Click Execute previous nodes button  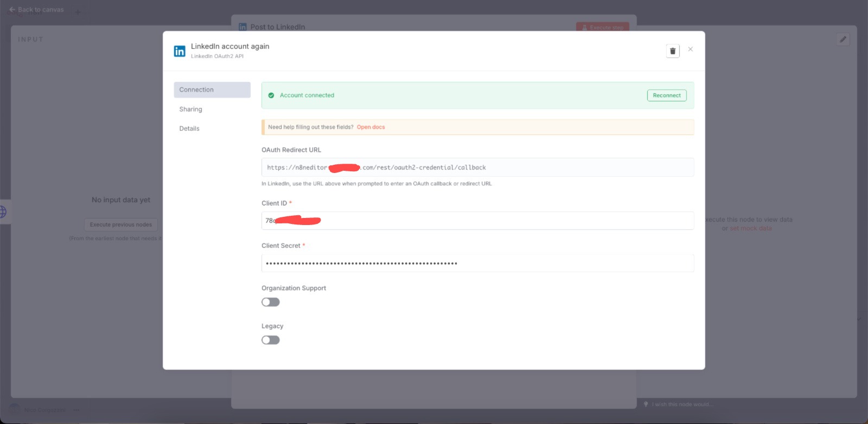click(121, 225)
